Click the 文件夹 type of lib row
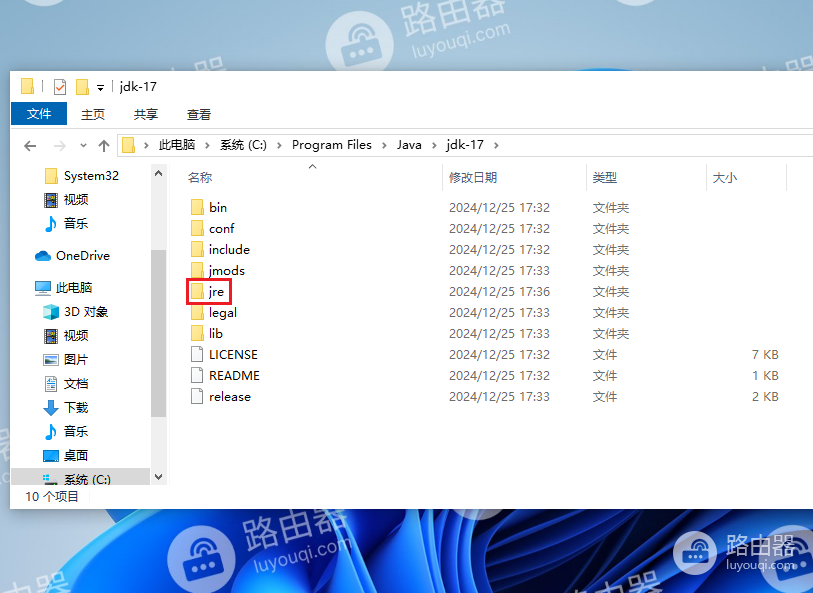 [x=611, y=333]
